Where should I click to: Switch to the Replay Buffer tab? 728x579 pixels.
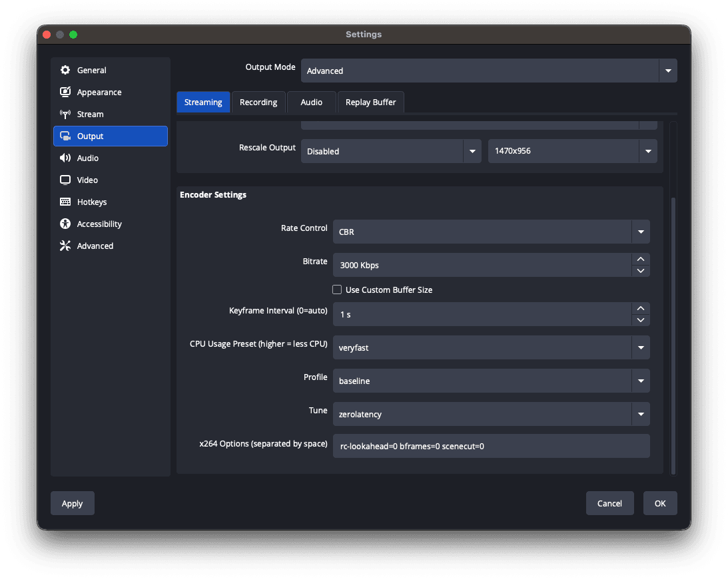click(370, 102)
